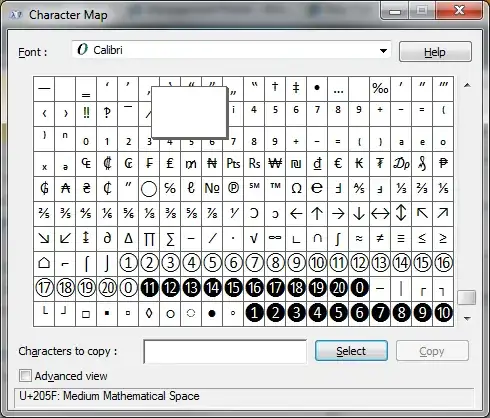This screenshot has height=418, width=490.
Task: Select the black circled ❿ character
Action: [443, 314]
